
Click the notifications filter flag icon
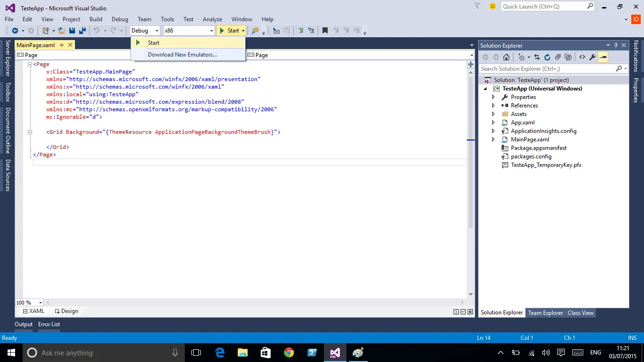[478, 6]
